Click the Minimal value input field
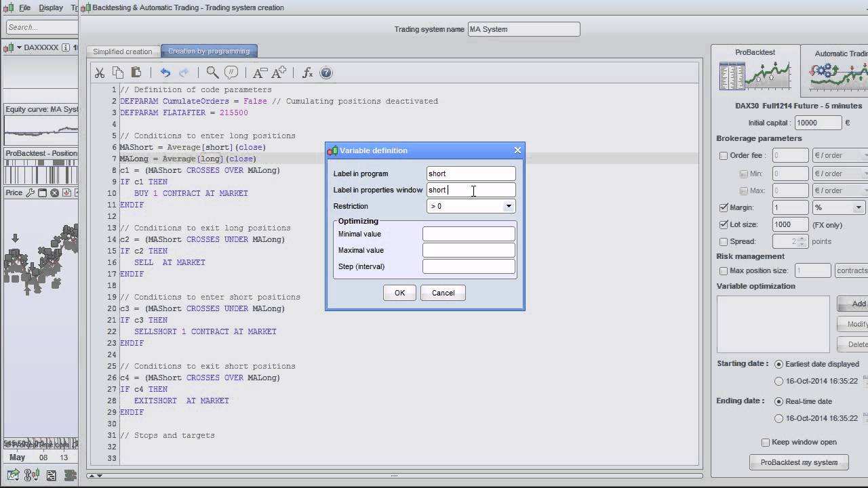Viewport: 868px width, 488px height. point(469,234)
